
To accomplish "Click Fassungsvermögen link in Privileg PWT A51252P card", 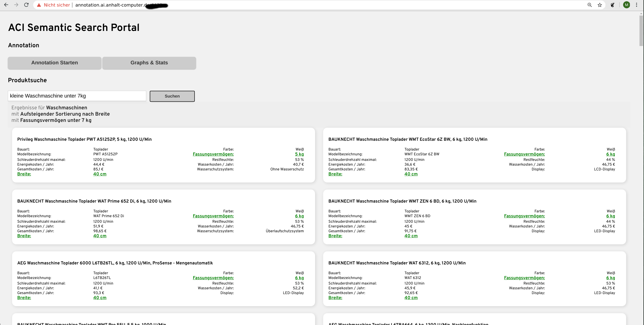I will click(x=213, y=154).
